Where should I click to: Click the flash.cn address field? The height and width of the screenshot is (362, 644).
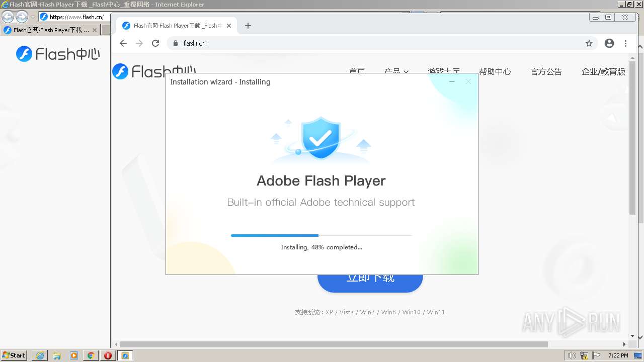382,43
